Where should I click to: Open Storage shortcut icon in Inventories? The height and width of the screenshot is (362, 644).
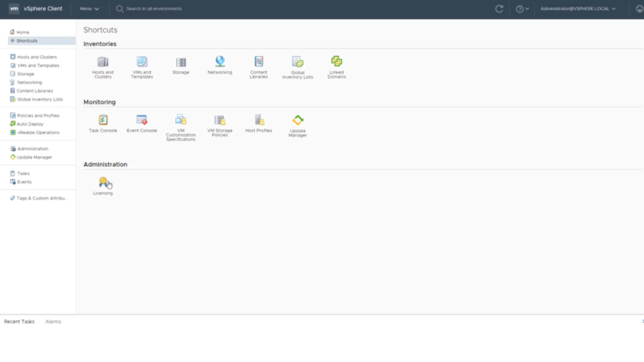click(x=181, y=62)
